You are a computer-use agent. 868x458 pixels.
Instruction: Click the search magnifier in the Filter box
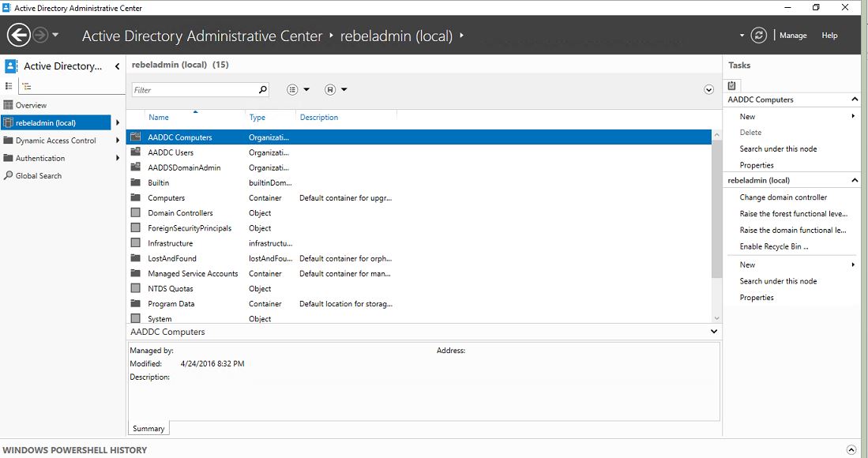261,89
